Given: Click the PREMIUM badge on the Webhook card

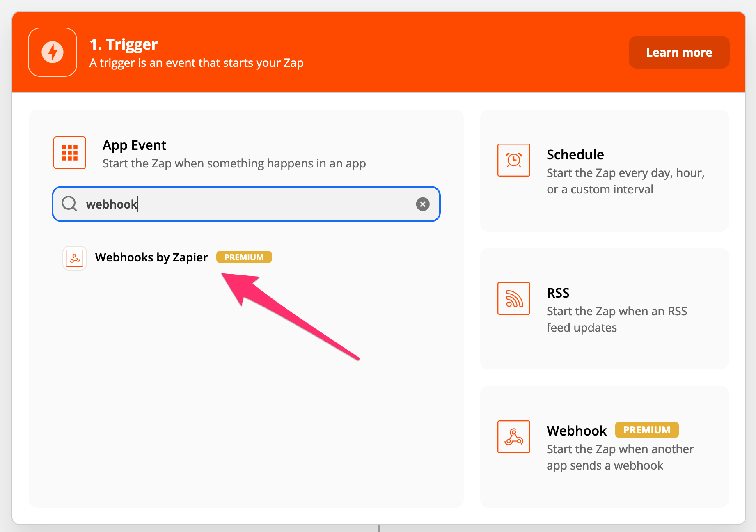Looking at the screenshot, I should (x=646, y=430).
